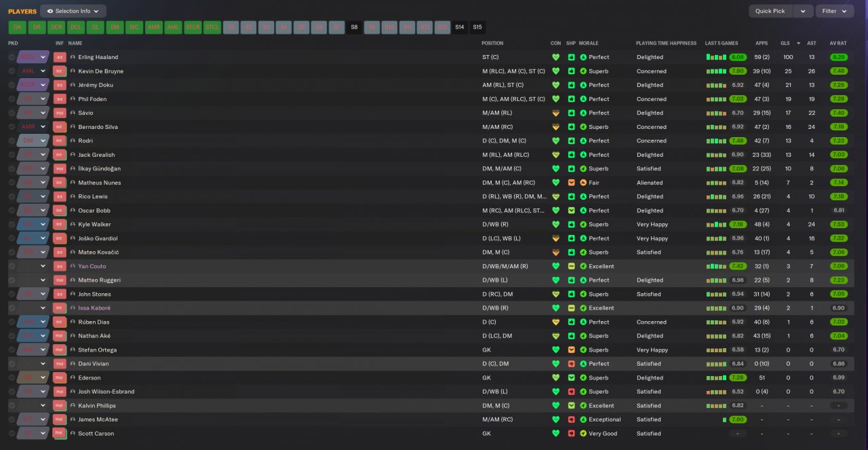Screen dimensions: 868x450
Task: Select the GK position slot
Action: (17, 27)
